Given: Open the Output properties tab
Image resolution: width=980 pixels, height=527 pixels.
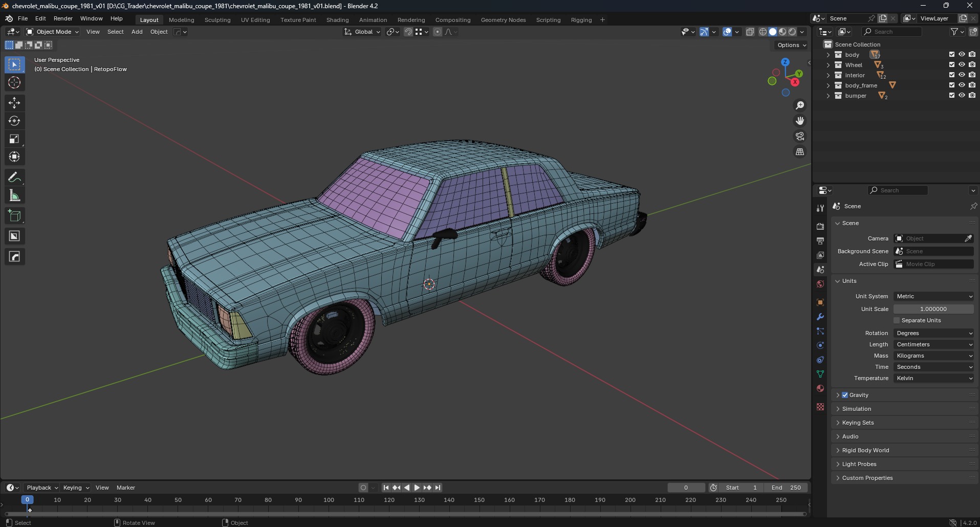Looking at the screenshot, I should (x=820, y=240).
